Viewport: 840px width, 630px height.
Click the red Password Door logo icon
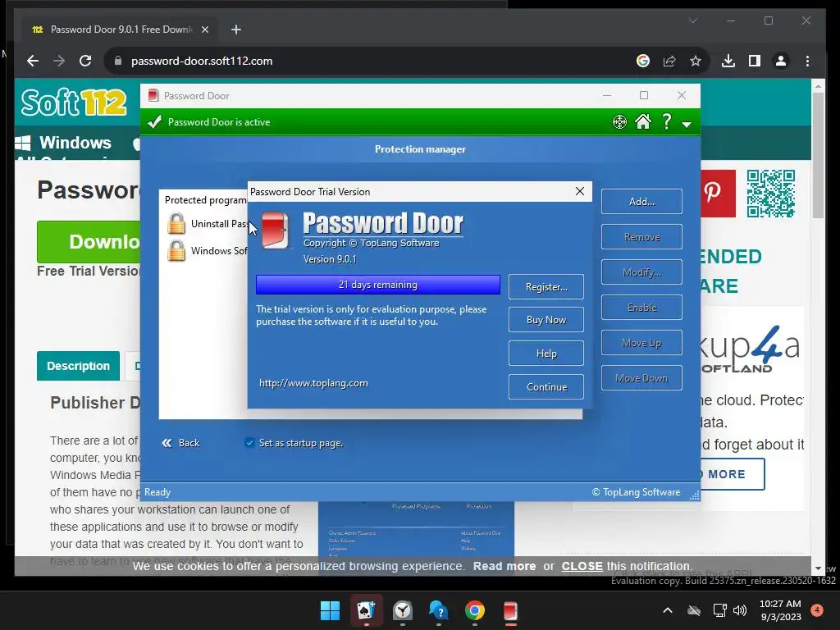tap(276, 231)
